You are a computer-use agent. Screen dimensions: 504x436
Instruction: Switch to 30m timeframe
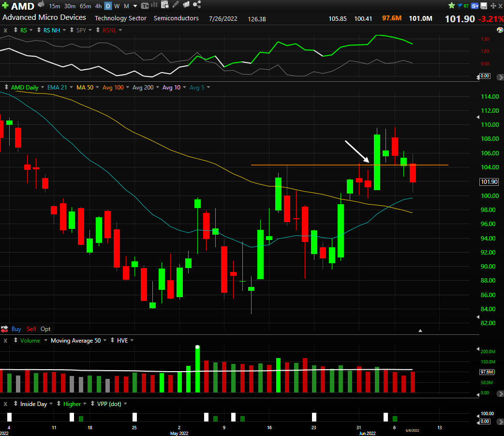70,6
